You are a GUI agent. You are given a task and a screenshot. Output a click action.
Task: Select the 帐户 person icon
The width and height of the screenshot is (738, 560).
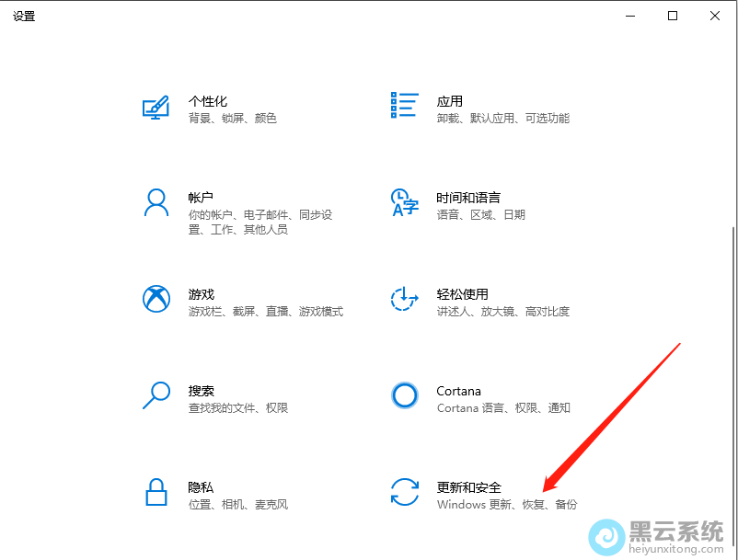click(156, 203)
